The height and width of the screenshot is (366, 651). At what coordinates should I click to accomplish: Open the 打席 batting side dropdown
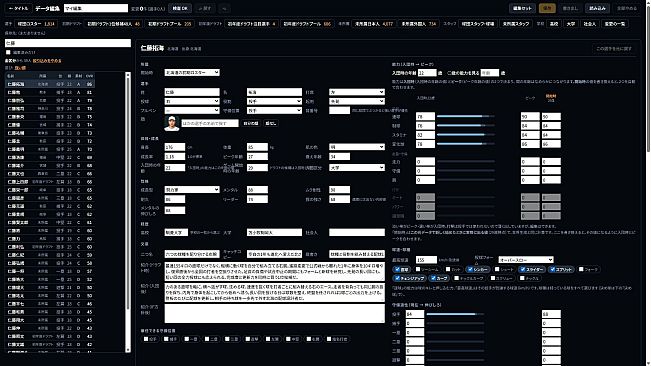point(357,92)
